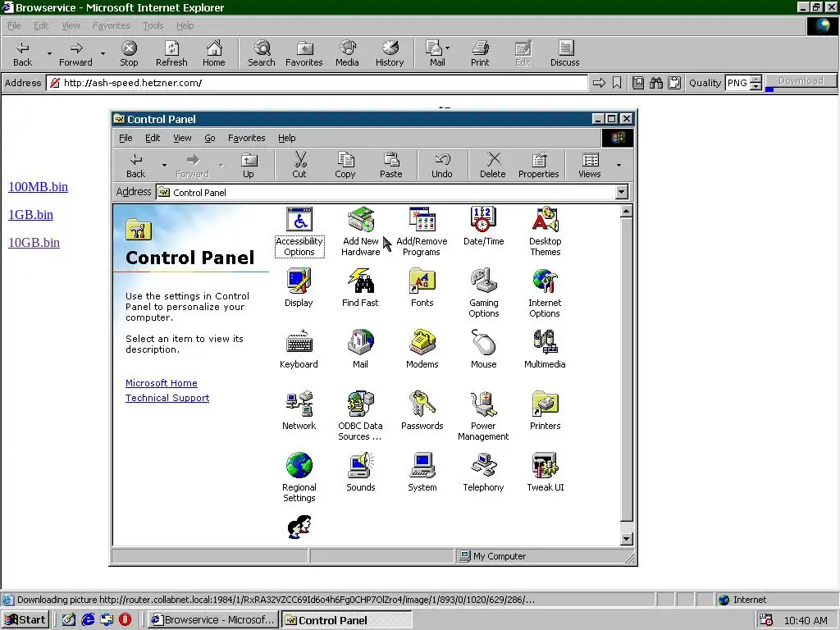Click the taskbar clock showing 10:40 AM
This screenshot has width=840, height=630.
coord(806,620)
